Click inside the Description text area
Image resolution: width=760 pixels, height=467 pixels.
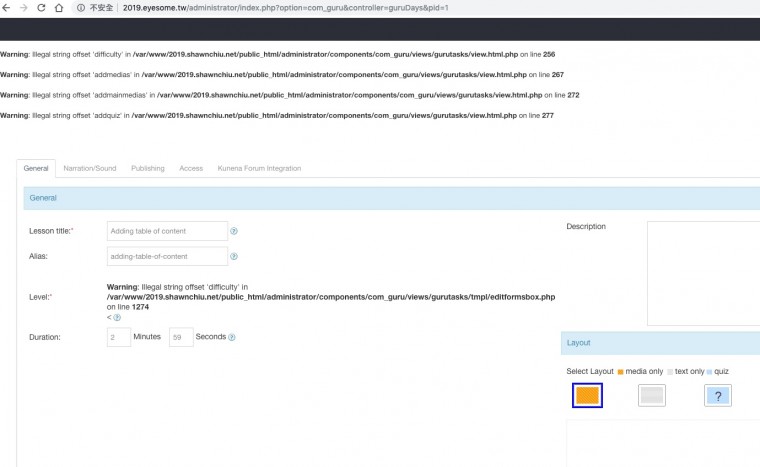(703, 274)
